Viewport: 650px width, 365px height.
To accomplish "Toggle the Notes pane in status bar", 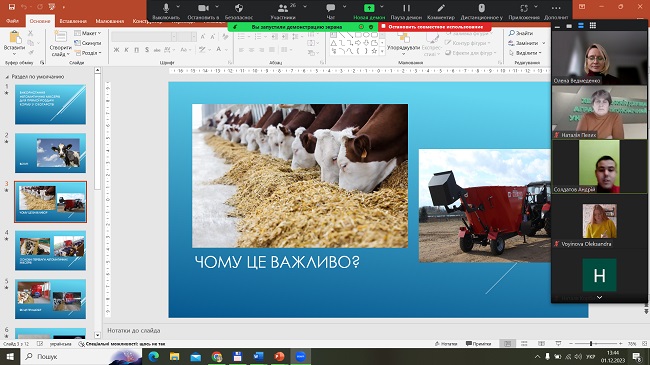I will [x=446, y=343].
